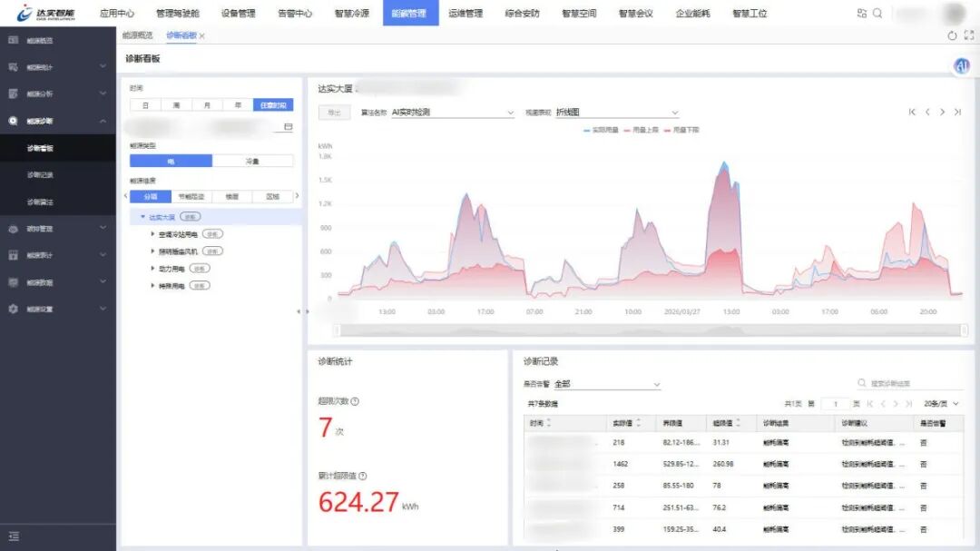Open 诊断记录 in the left sidebar
Image resolution: width=980 pixels, height=551 pixels.
[40, 175]
